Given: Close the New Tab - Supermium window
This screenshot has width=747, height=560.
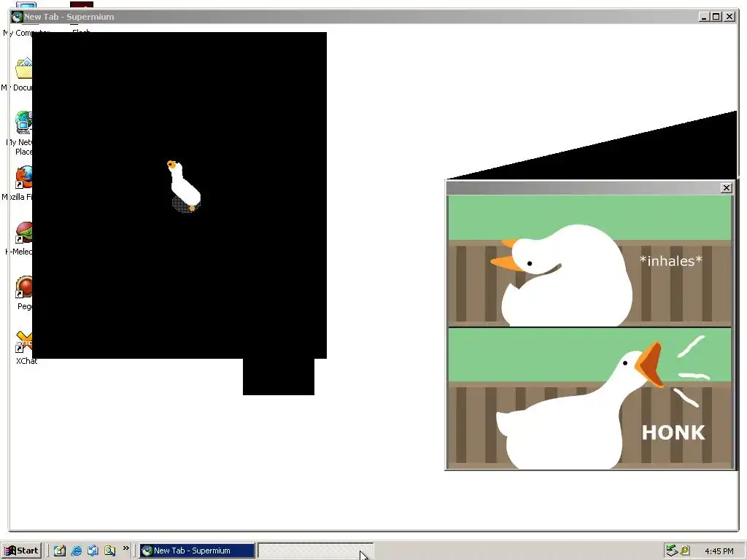Looking at the screenshot, I should click(729, 17).
